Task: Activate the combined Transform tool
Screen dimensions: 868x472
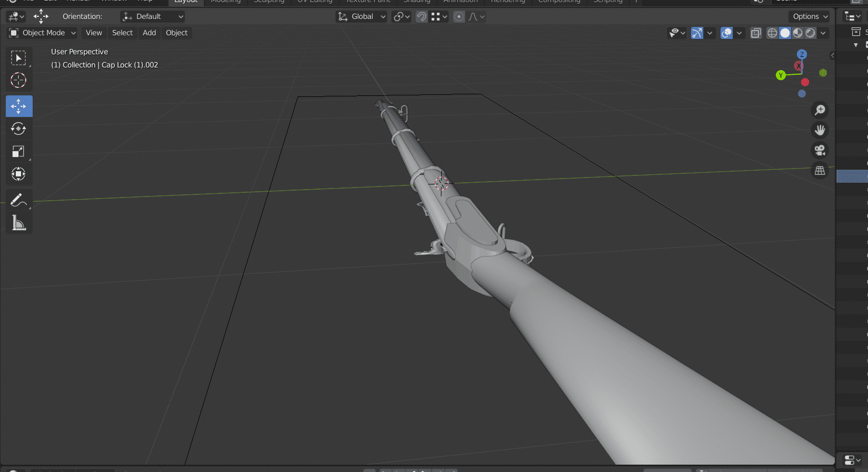Action: point(19,174)
